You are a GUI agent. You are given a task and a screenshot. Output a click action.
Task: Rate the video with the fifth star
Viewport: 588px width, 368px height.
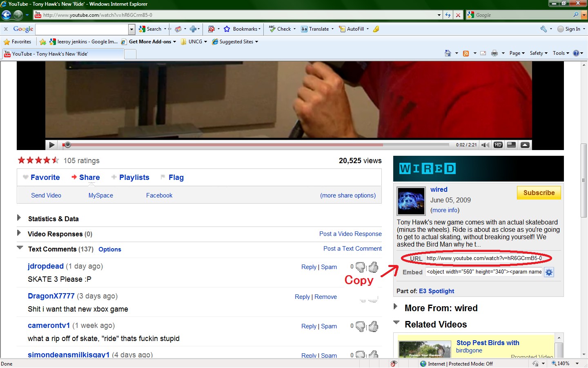coord(56,160)
